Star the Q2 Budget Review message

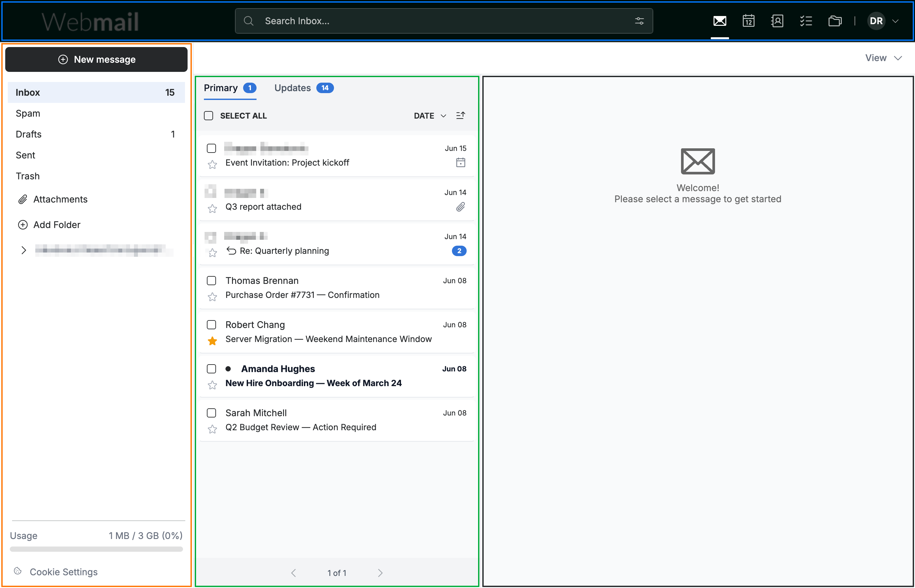tap(212, 429)
